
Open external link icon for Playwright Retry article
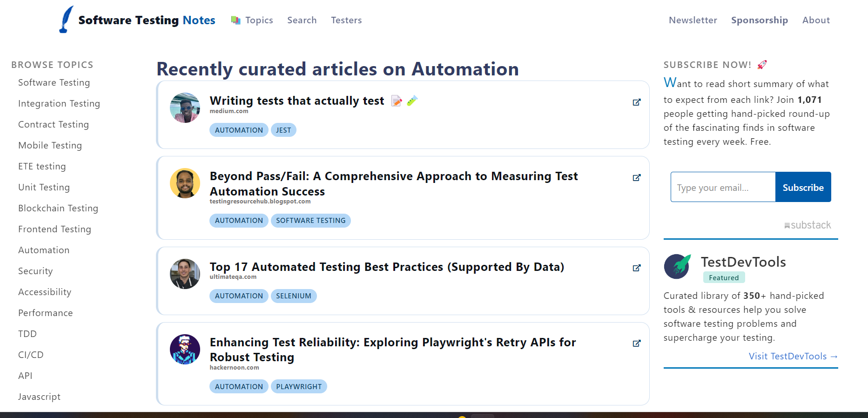637,344
